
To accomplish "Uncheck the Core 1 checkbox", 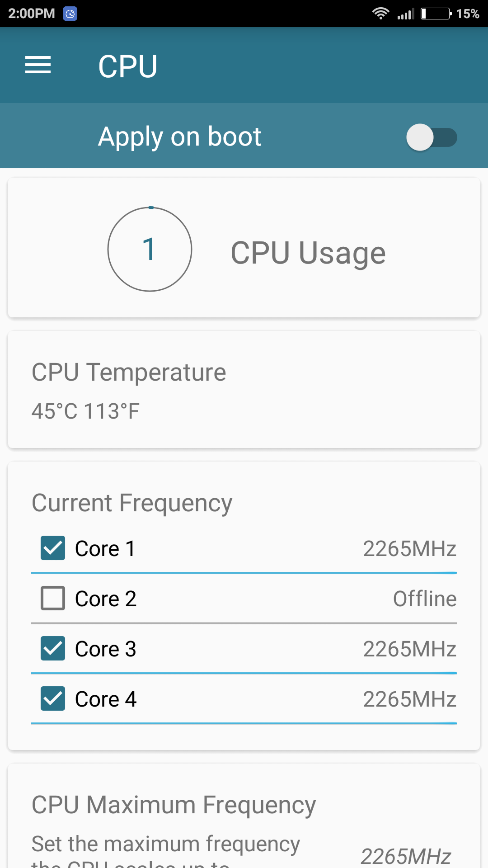I will tap(53, 548).
